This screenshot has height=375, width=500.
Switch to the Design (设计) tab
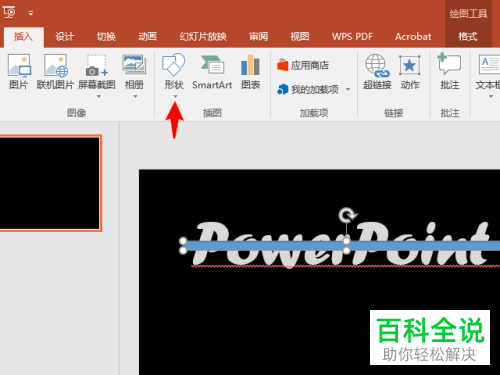(64, 36)
